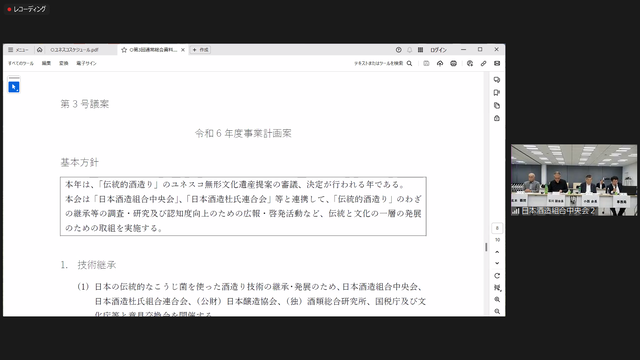Zoom out with the bottom magnifier icon
Screen dimensions: 640x360
point(497,311)
